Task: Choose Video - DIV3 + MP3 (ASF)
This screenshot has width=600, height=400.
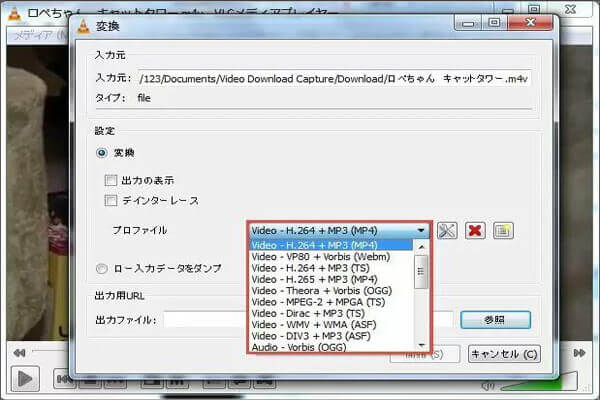Action: tap(331, 336)
